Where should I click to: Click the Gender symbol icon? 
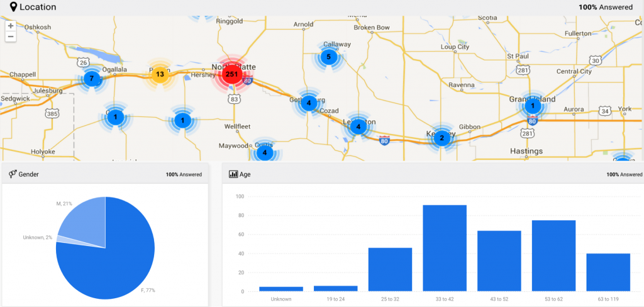point(12,174)
